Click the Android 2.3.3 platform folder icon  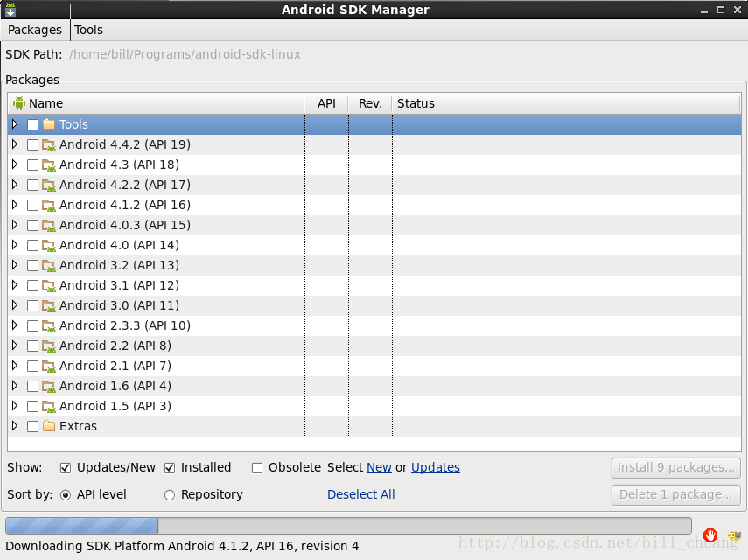tap(49, 325)
